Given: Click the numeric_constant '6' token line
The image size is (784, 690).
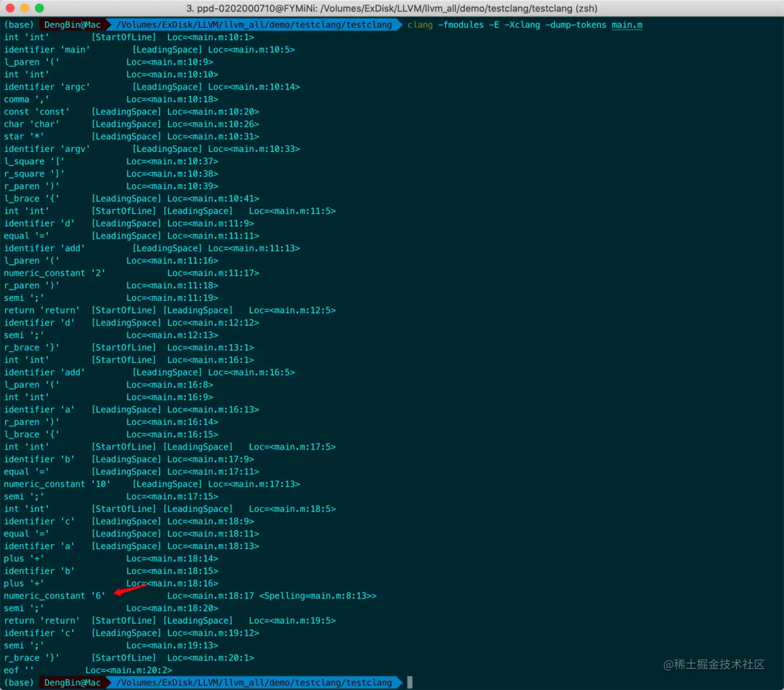Looking at the screenshot, I should [190, 596].
